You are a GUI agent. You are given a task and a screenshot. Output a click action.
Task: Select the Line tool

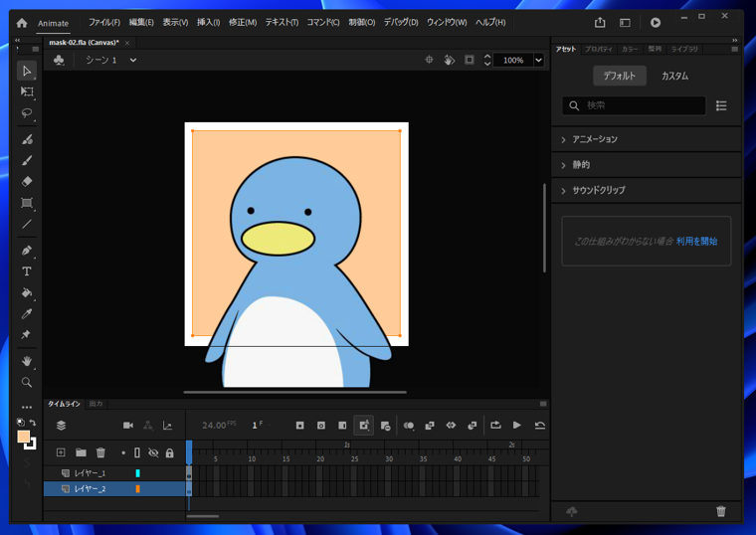coord(27,224)
